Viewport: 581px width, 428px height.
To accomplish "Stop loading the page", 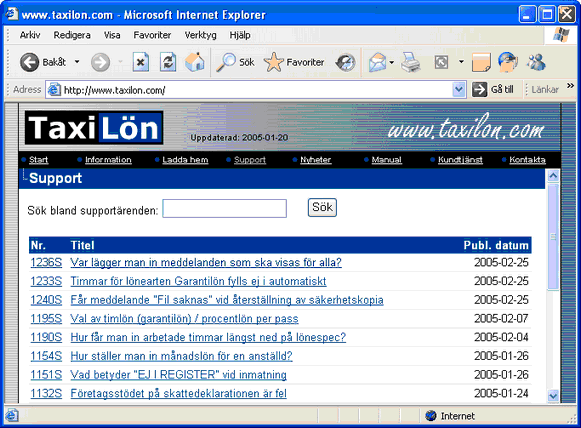I will point(141,62).
